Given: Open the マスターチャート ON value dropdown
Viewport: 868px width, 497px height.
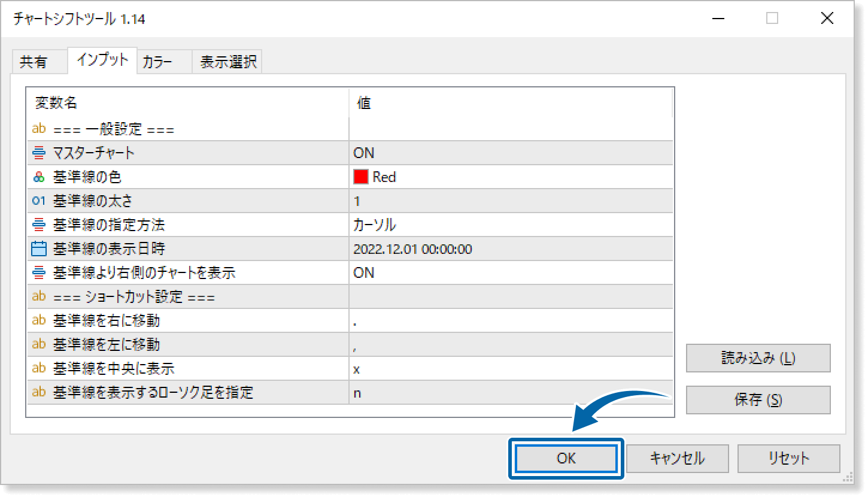Looking at the screenshot, I should [x=511, y=153].
